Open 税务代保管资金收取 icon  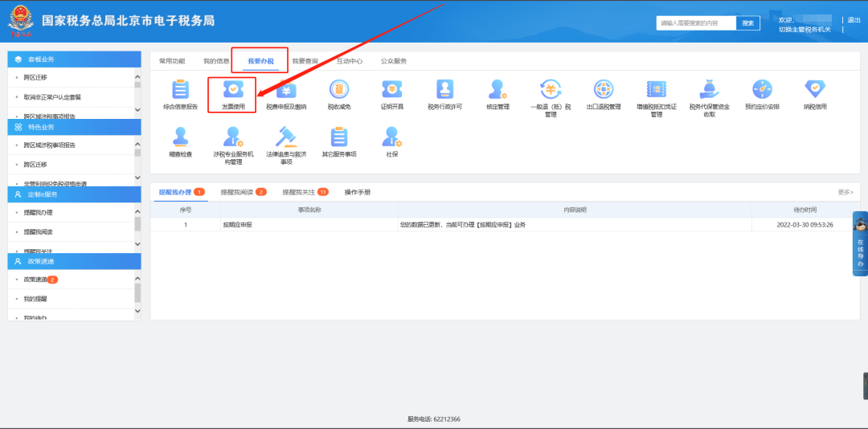coord(709,89)
